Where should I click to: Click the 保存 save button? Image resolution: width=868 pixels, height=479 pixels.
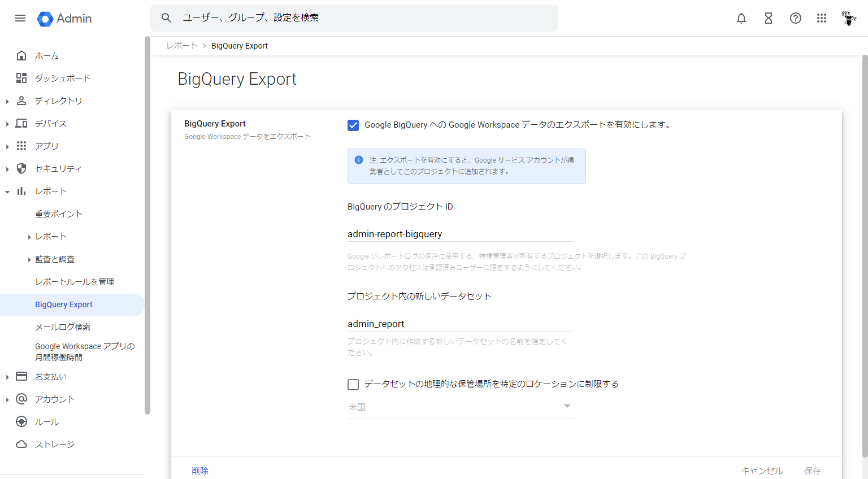point(813,471)
